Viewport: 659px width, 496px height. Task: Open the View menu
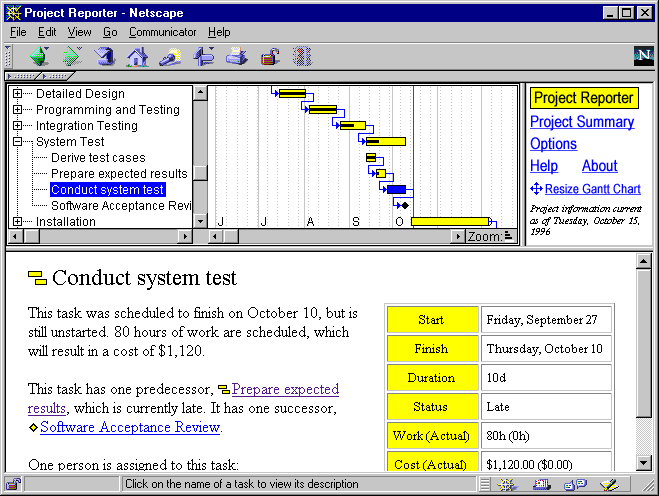79,32
